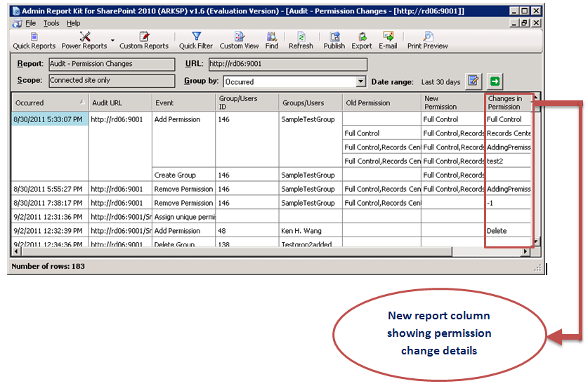
Task: Open the Tools menu
Action: pos(51,23)
